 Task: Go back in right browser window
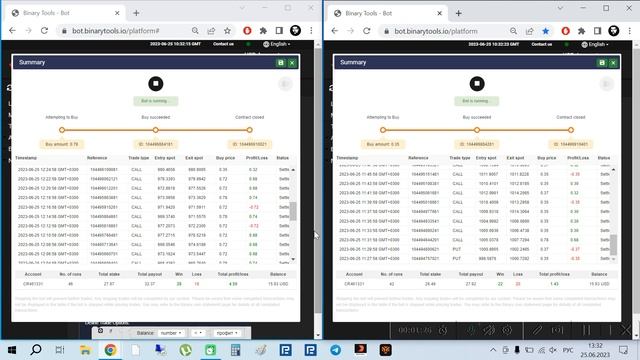[335, 31]
